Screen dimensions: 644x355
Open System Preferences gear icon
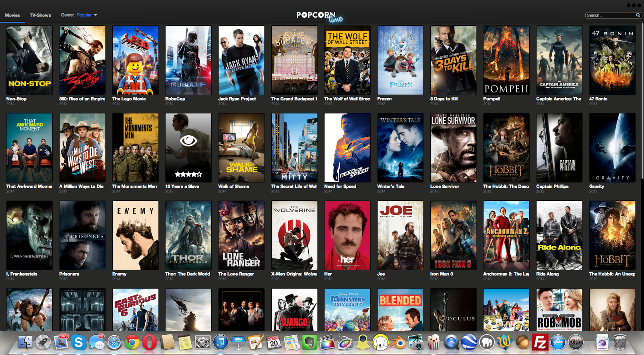coord(202,343)
